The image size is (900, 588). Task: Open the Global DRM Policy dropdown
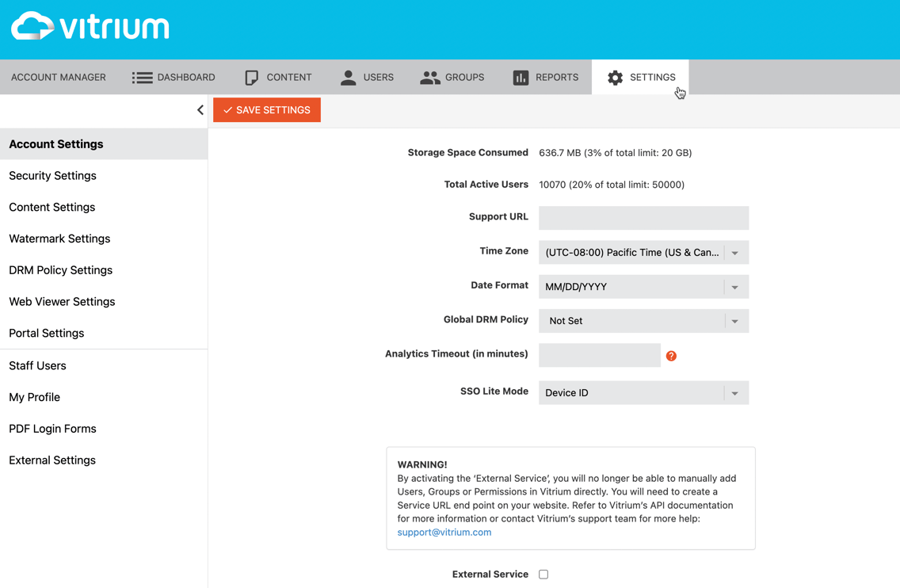(734, 321)
